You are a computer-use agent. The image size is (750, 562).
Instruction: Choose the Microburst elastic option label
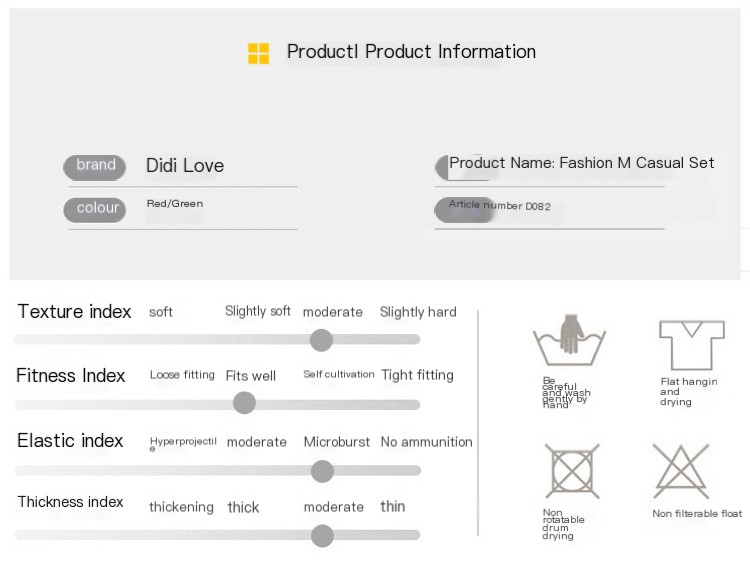(x=337, y=442)
